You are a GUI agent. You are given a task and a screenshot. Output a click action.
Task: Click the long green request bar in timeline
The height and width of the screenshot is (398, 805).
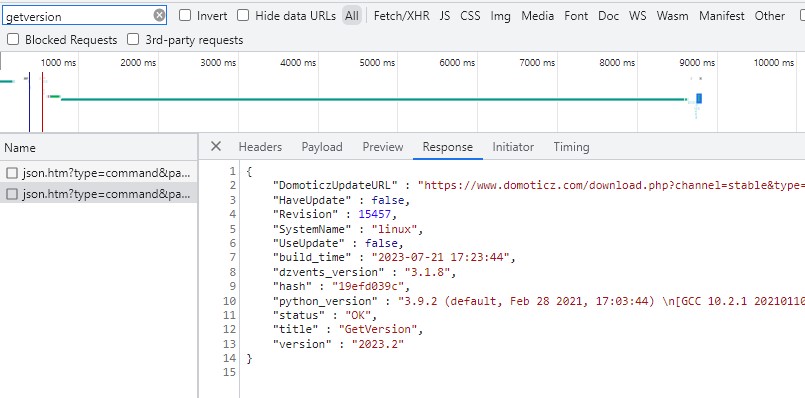point(373,99)
